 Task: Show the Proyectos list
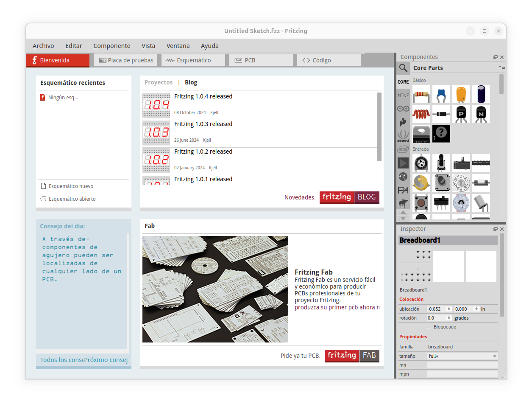point(159,82)
